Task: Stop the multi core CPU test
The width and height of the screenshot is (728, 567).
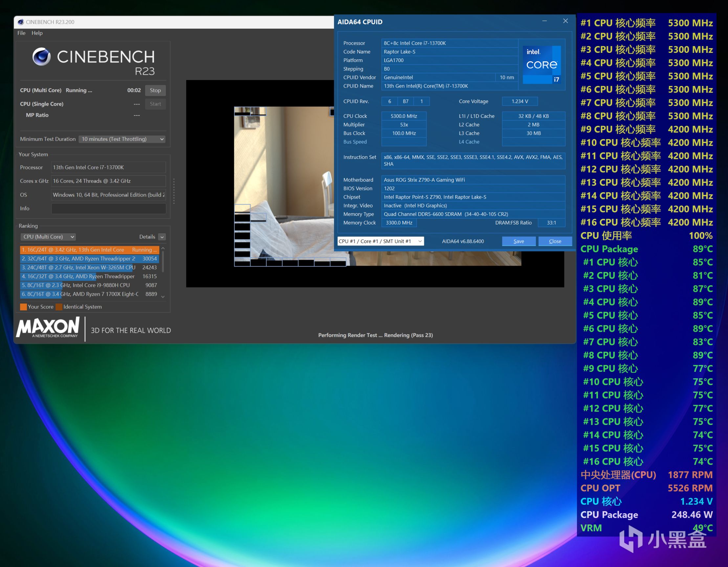Action: (x=155, y=90)
